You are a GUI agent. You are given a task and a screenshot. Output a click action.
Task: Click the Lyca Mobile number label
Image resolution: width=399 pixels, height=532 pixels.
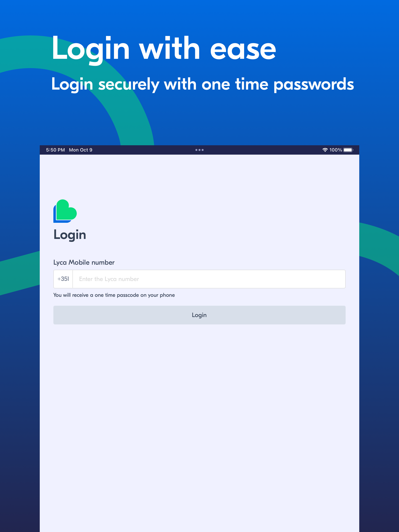pyautogui.click(x=84, y=262)
